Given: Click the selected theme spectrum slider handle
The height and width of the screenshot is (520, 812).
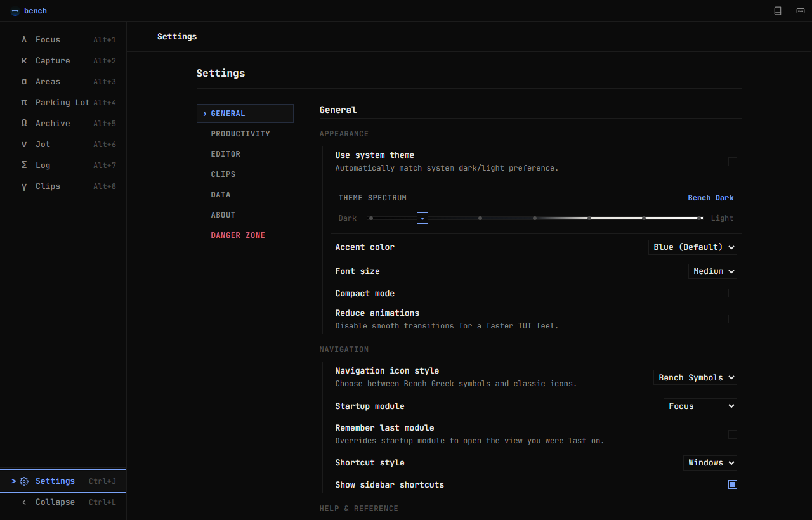Looking at the screenshot, I should click(422, 218).
